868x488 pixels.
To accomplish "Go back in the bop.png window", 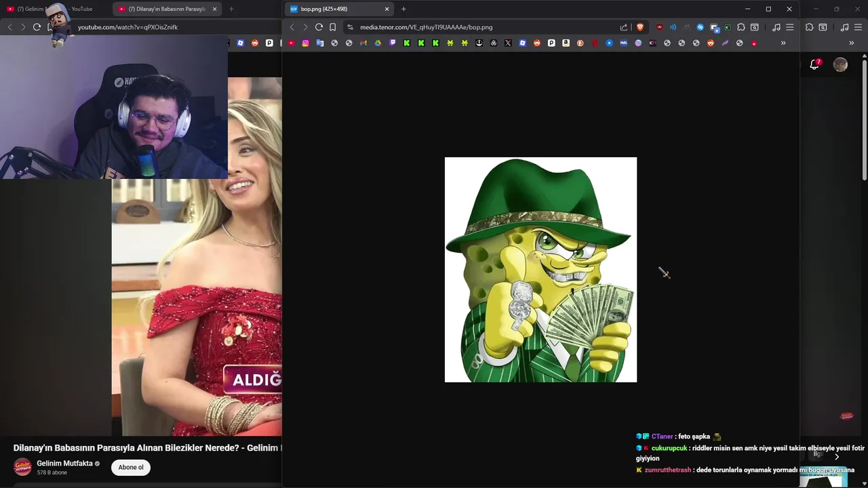I will (292, 27).
